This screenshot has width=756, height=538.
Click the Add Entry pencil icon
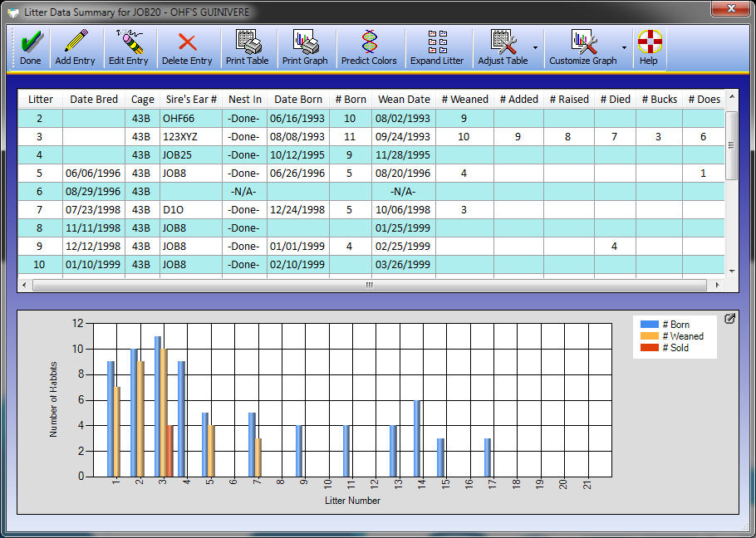click(76, 42)
